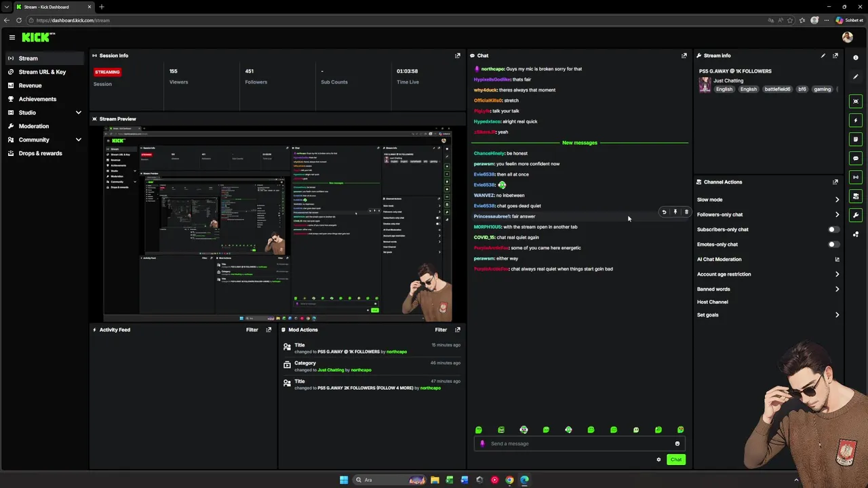868x488 pixels.
Task: Toggle the chat bubble widget in right rail
Action: 855,158
